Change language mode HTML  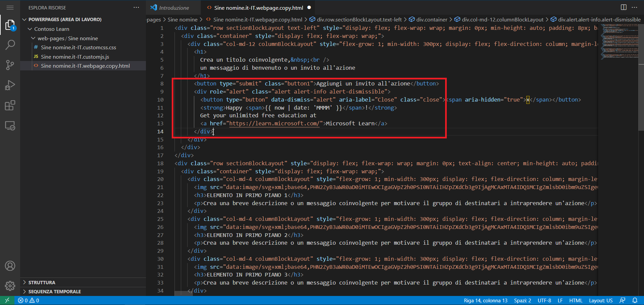(x=576, y=301)
